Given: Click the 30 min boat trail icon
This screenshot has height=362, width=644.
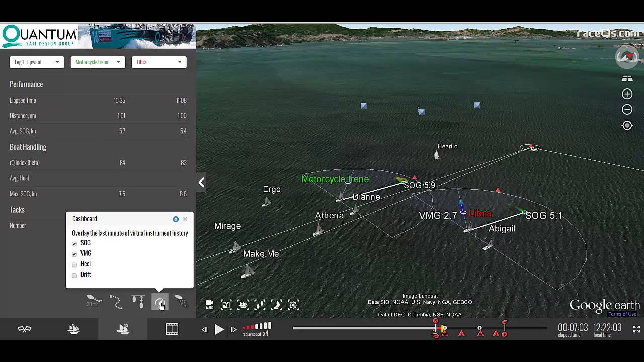Looking at the screenshot, I should pyautogui.click(x=94, y=301).
